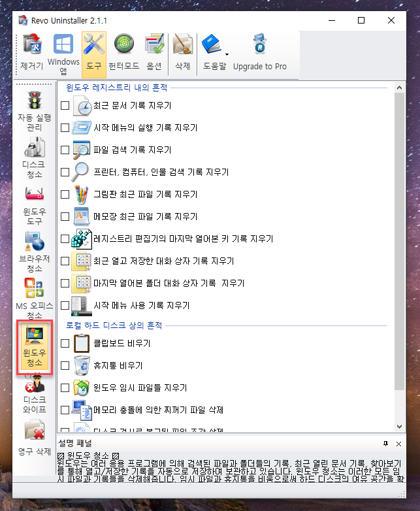Click the 시작 메뉴 실행 기록 run icon
Screen dimensions: 420x511
coord(82,127)
